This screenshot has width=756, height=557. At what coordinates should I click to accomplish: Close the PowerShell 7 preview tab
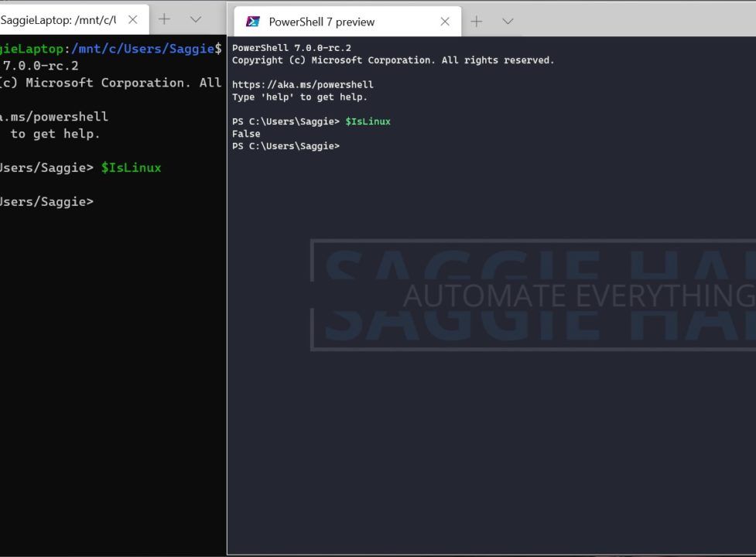pyautogui.click(x=445, y=22)
